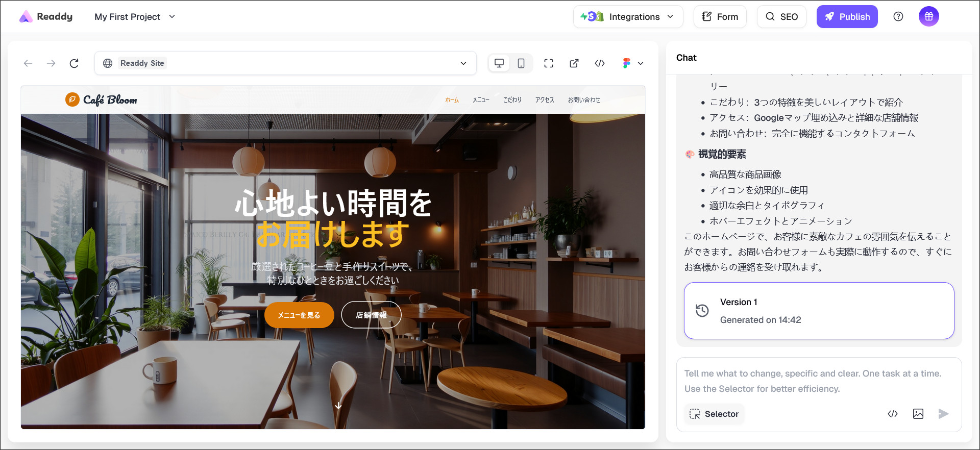Expand the My First Project dropdown
This screenshot has width=980, height=450.
click(x=135, y=17)
